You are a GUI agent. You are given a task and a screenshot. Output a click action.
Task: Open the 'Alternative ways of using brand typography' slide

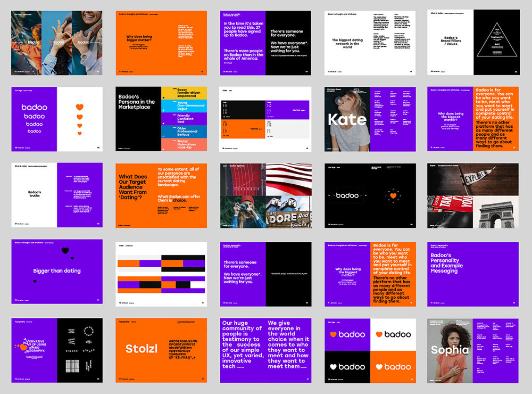pos(57,350)
